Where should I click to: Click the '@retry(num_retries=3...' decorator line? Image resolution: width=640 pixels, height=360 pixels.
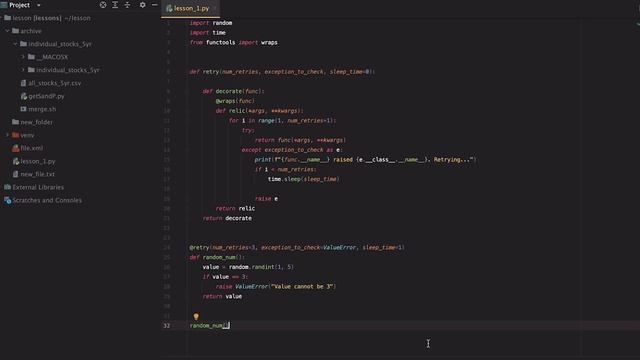point(297,247)
